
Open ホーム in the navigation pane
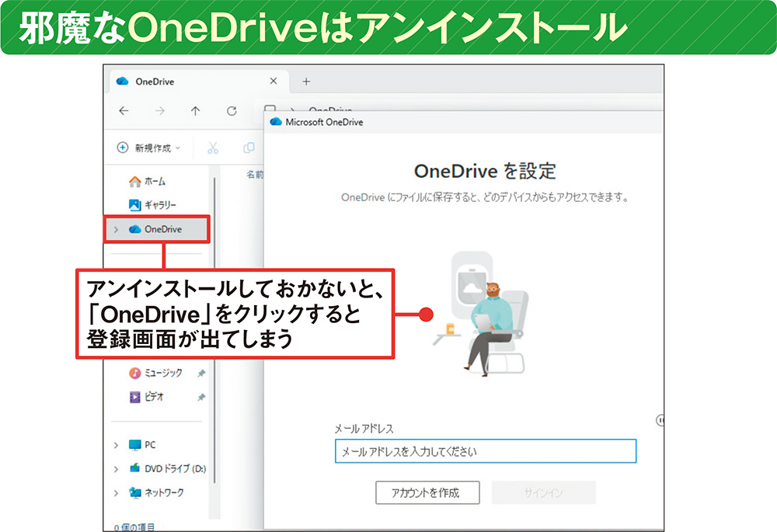147,181
